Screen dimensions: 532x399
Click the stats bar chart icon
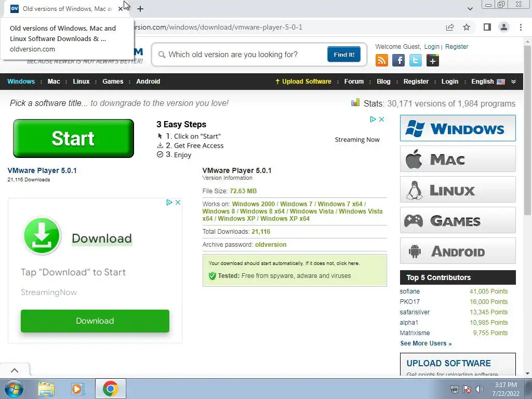(x=355, y=102)
